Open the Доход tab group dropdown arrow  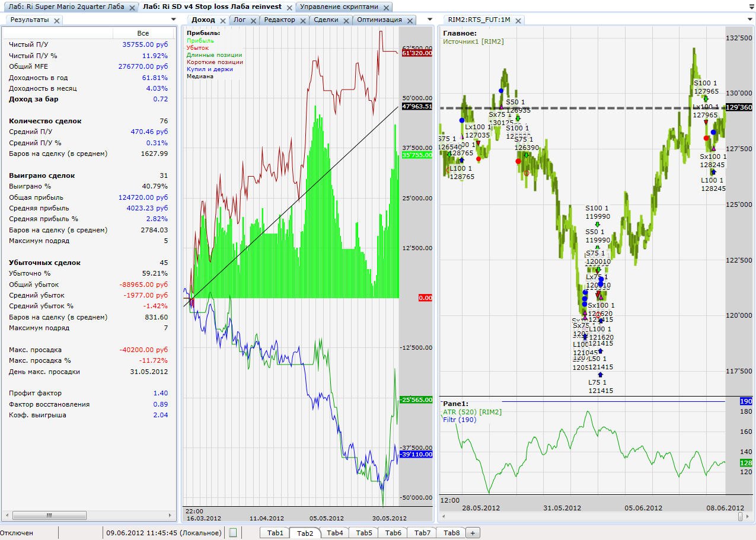coord(430,20)
